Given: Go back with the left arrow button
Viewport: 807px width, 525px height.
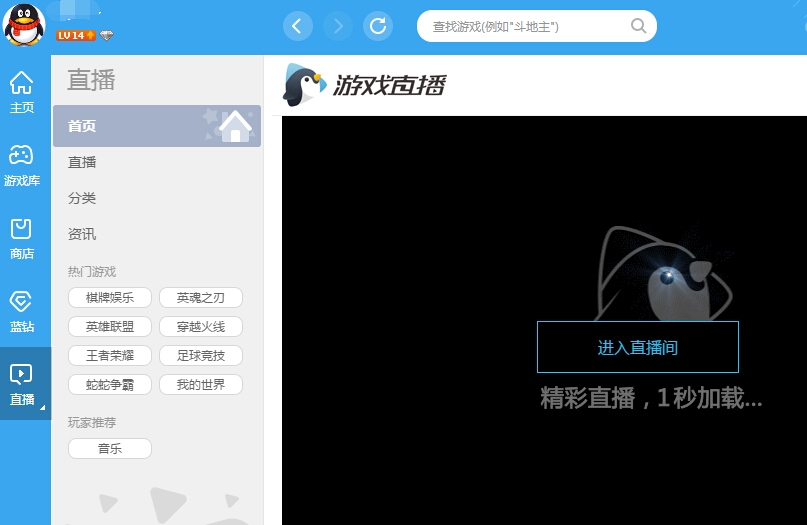Looking at the screenshot, I should coord(297,26).
